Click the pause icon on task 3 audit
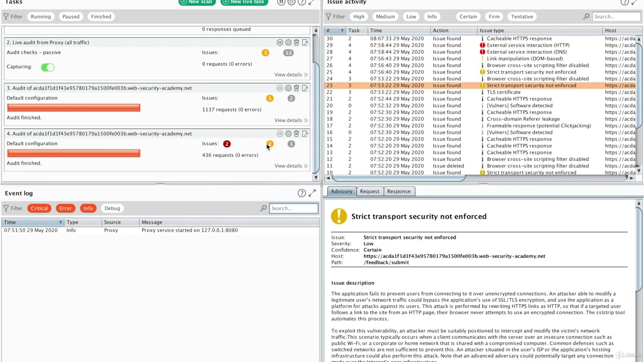Viewport: 644px width, 362px height. point(280,88)
